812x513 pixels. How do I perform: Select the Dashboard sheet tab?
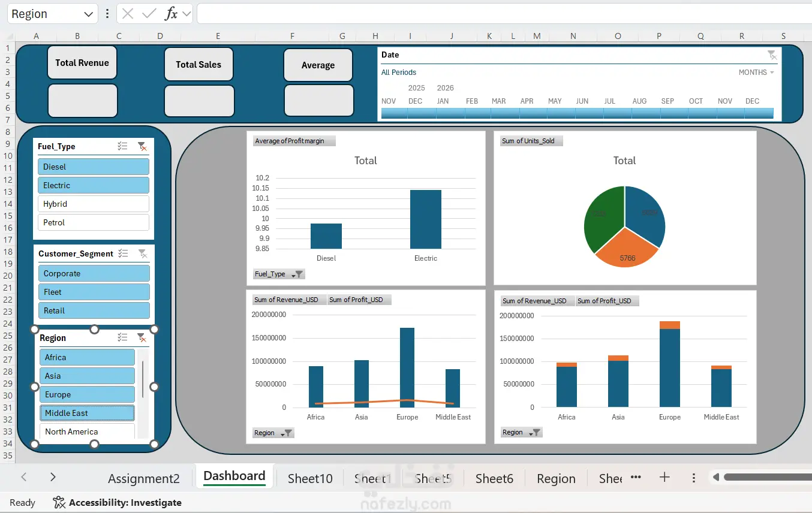coord(234,476)
